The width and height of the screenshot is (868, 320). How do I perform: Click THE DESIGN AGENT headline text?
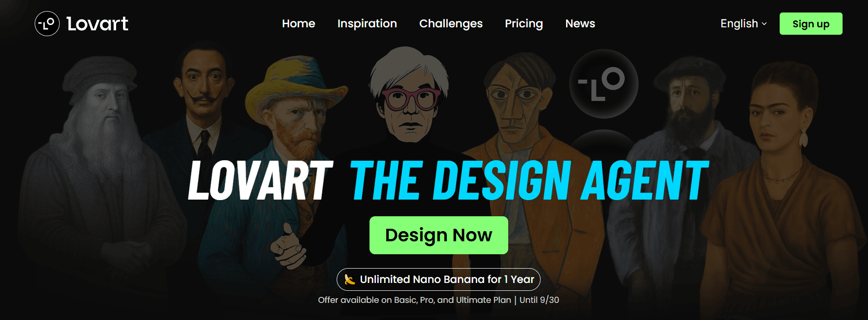coord(529,181)
